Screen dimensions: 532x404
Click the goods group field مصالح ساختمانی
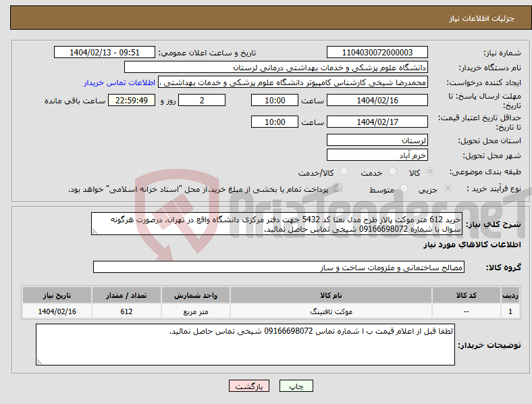tap(279, 267)
